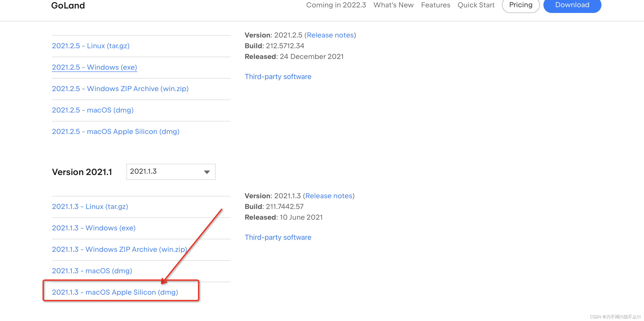The width and height of the screenshot is (644, 321).
Task: Click the Released 24 December 2021 text
Action: (294, 56)
